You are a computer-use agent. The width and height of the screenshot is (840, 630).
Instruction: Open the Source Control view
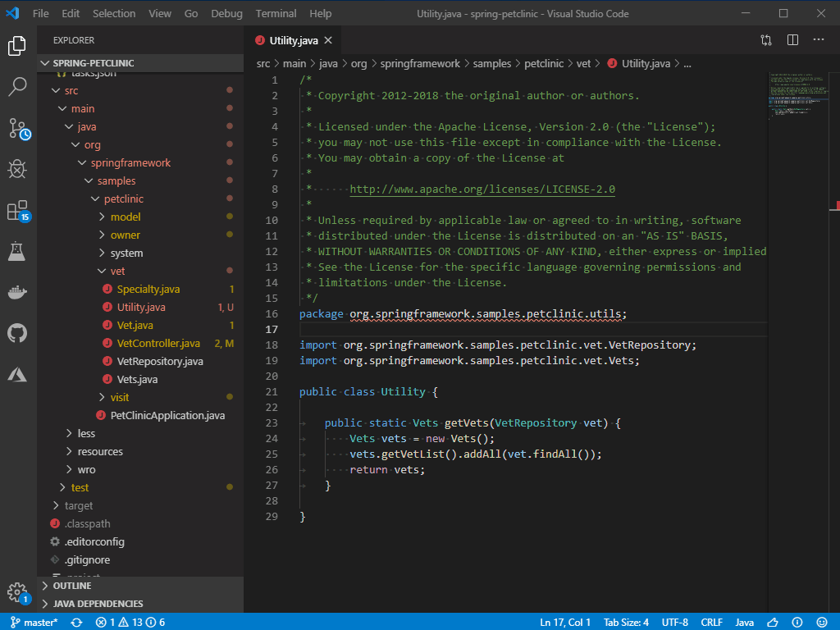tap(18, 126)
